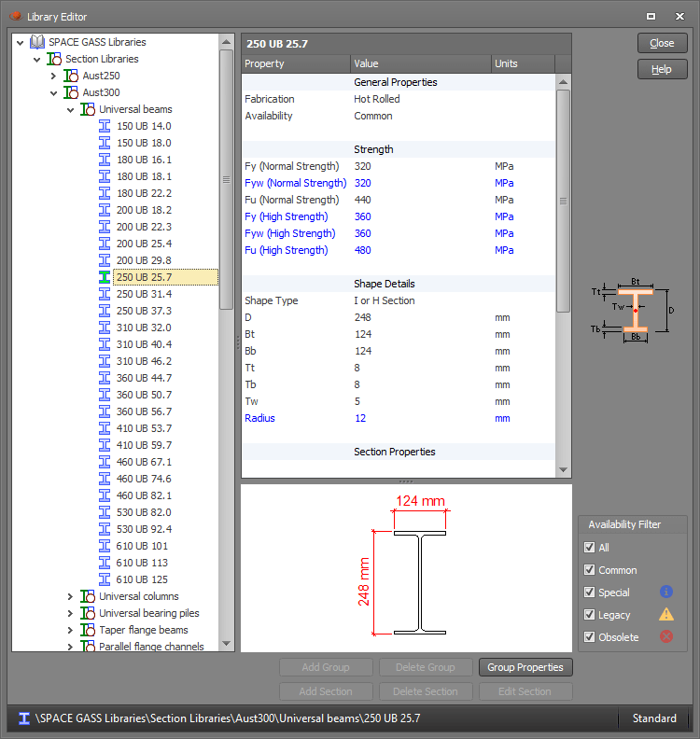Click the red cross icon next to Obsolete
700x739 pixels.
point(666,636)
